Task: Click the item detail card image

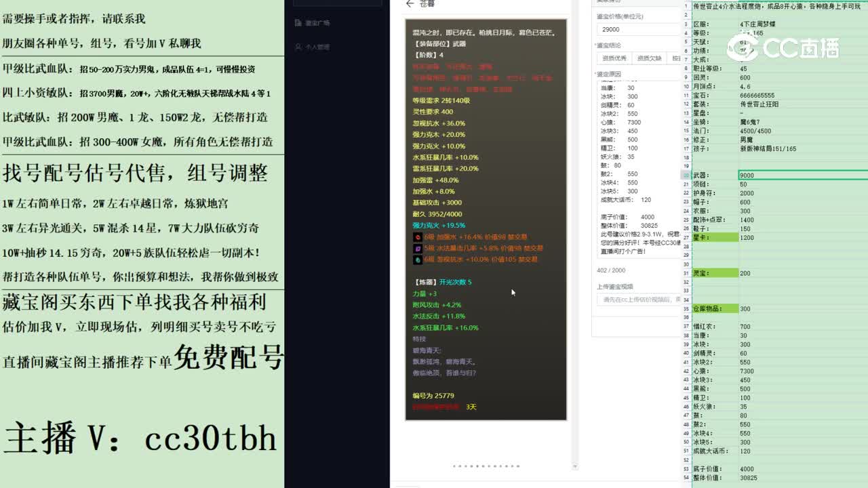Action: click(486, 220)
